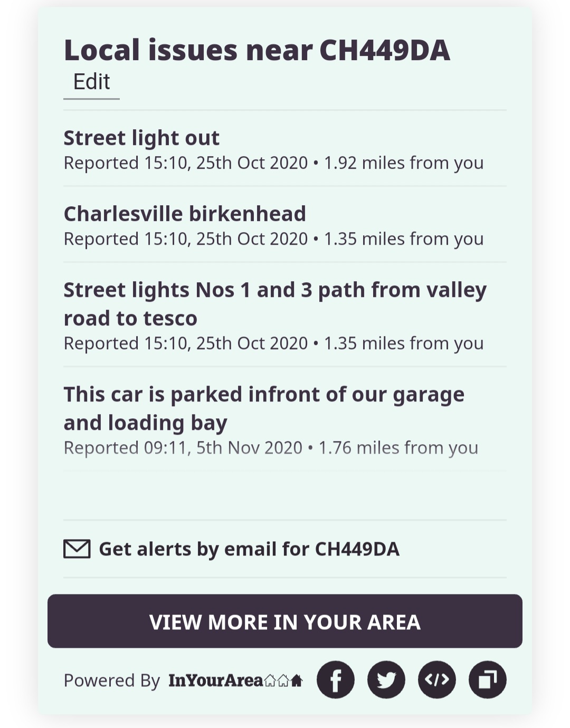Click the copy widget icon
This screenshot has width=570, height=728.
click(x=487, y=679)
